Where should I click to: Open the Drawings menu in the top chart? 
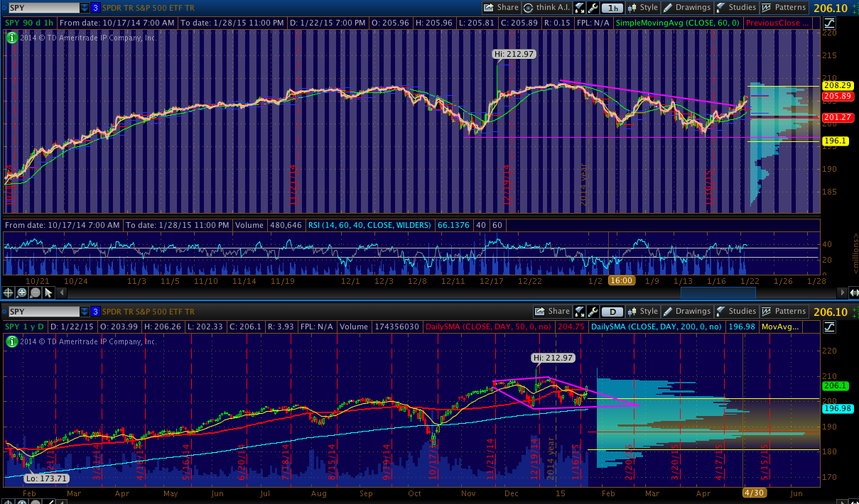[x=686, y=8]
